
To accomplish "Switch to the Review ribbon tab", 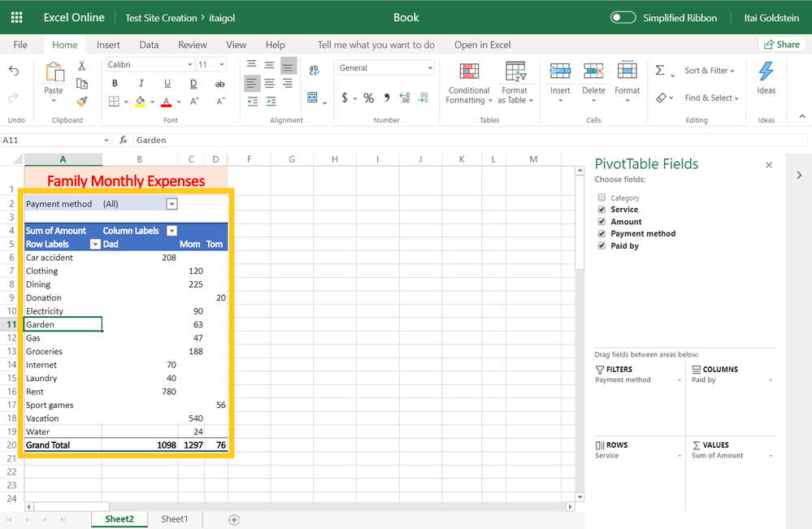I will [192, 45].
